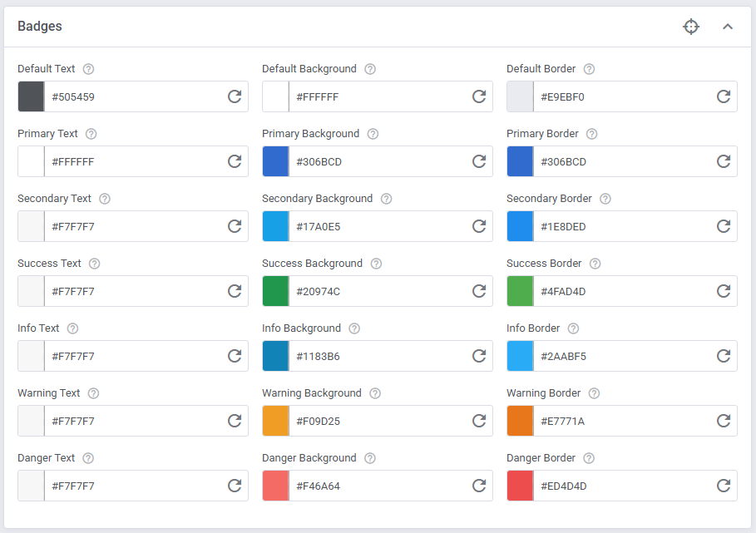Image resolution: width=756 pixels, height=533 pixels.
Task: Open help for Info Background
Action: pos(354,328)
